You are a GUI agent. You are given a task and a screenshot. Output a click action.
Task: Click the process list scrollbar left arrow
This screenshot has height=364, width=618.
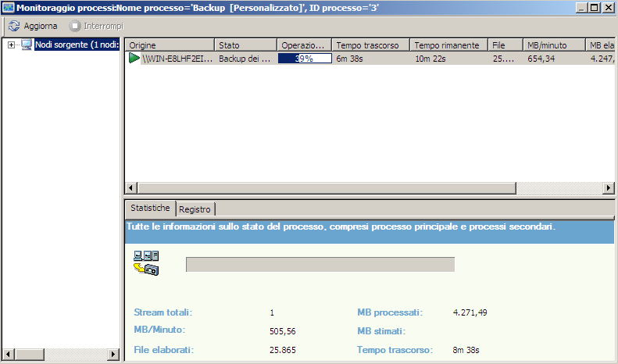131,188
